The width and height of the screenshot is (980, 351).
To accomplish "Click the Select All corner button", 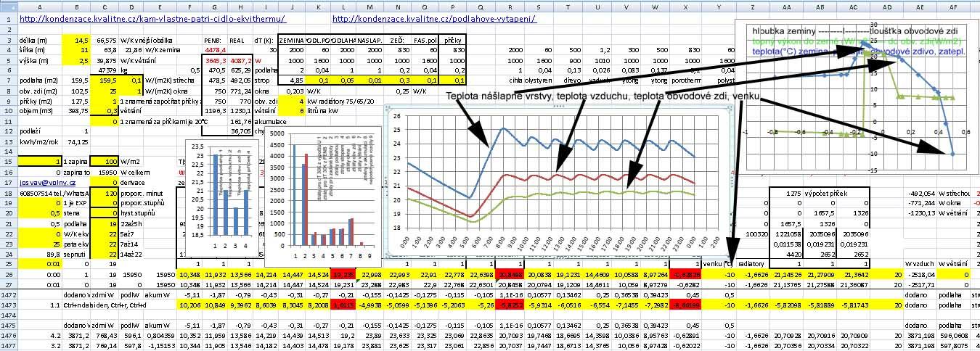I will [9, 5].
